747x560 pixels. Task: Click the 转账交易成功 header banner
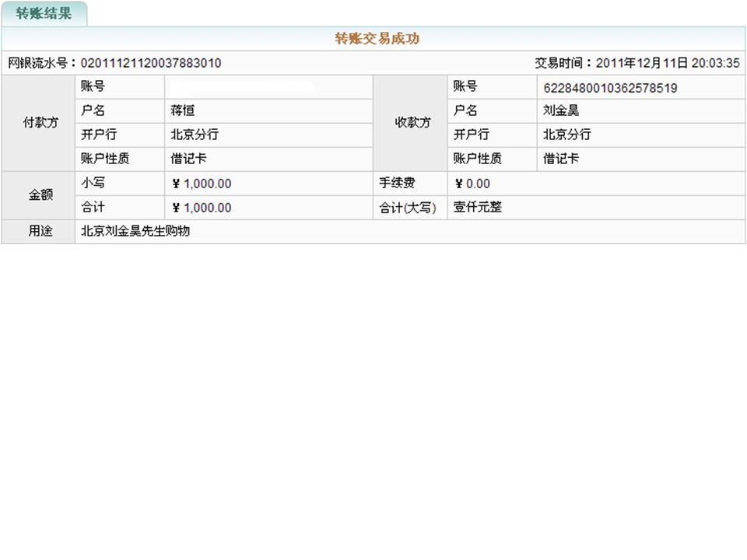click(377, 39)
